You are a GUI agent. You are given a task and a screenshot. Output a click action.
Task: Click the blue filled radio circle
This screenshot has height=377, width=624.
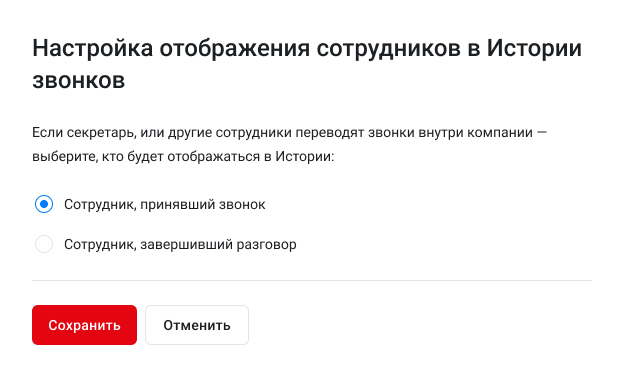[44, 204]
